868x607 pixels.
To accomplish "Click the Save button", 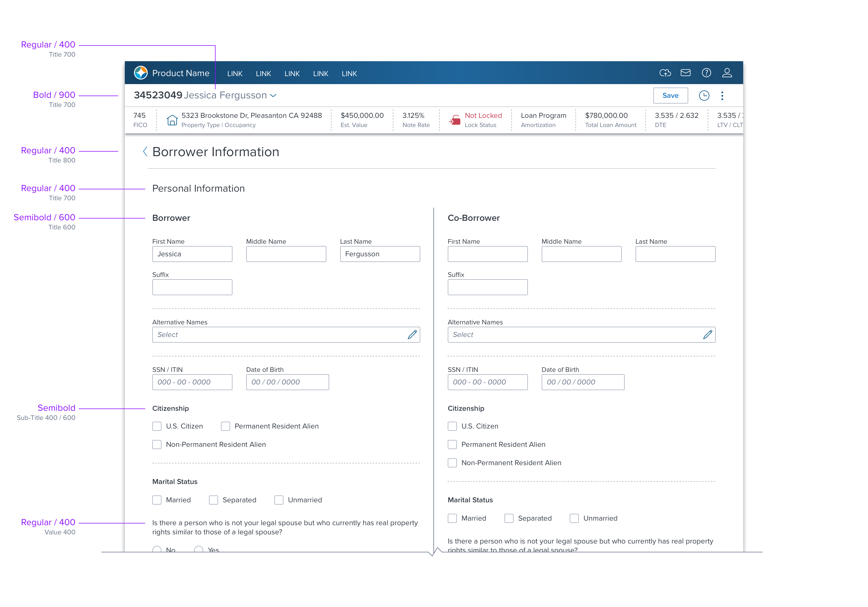I will point(670,96).
